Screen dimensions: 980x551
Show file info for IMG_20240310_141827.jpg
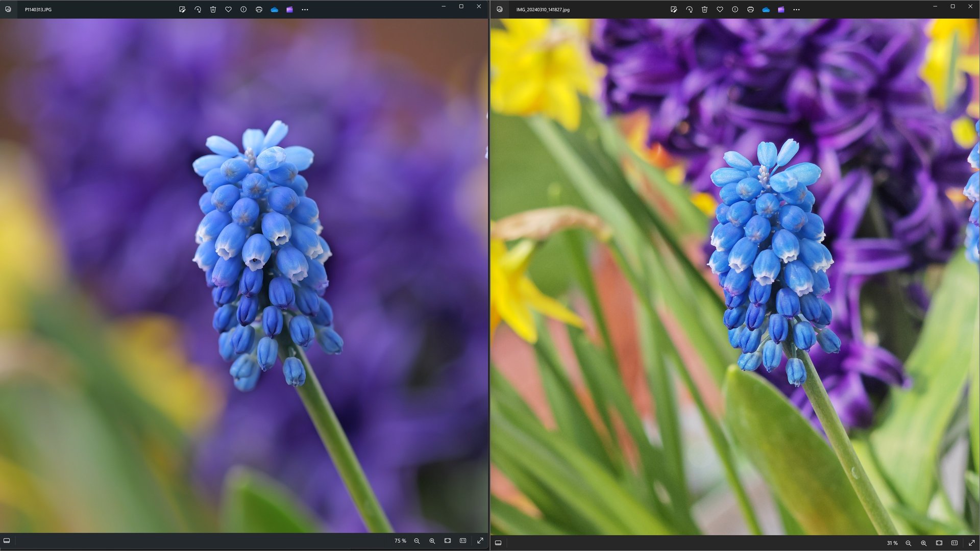point(735,9)
